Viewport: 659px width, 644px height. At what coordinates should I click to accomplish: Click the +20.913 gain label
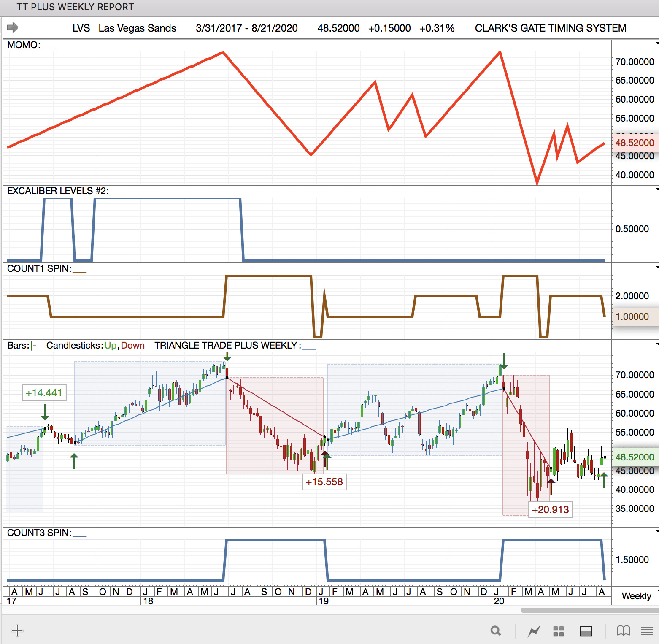[551, 510]
